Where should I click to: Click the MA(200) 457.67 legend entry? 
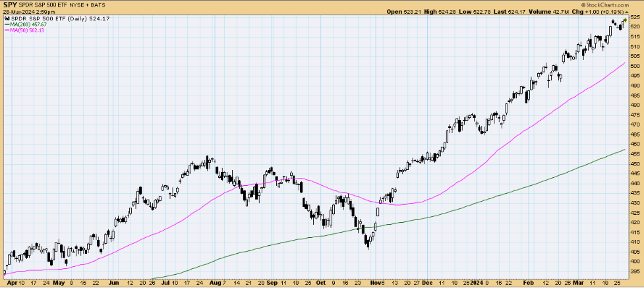[26, 24]
